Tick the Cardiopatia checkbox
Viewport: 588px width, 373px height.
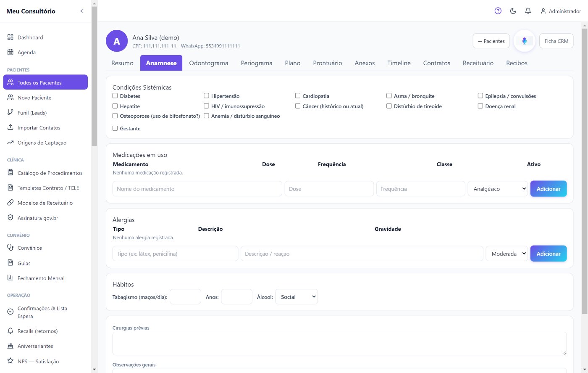click(298, 96)
